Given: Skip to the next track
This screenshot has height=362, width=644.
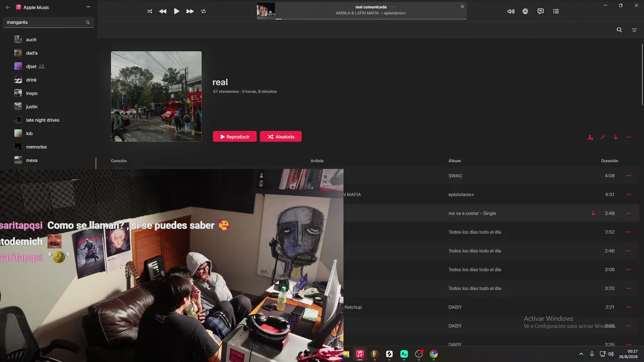Looking at the screenshot, I should coord(190,11).
